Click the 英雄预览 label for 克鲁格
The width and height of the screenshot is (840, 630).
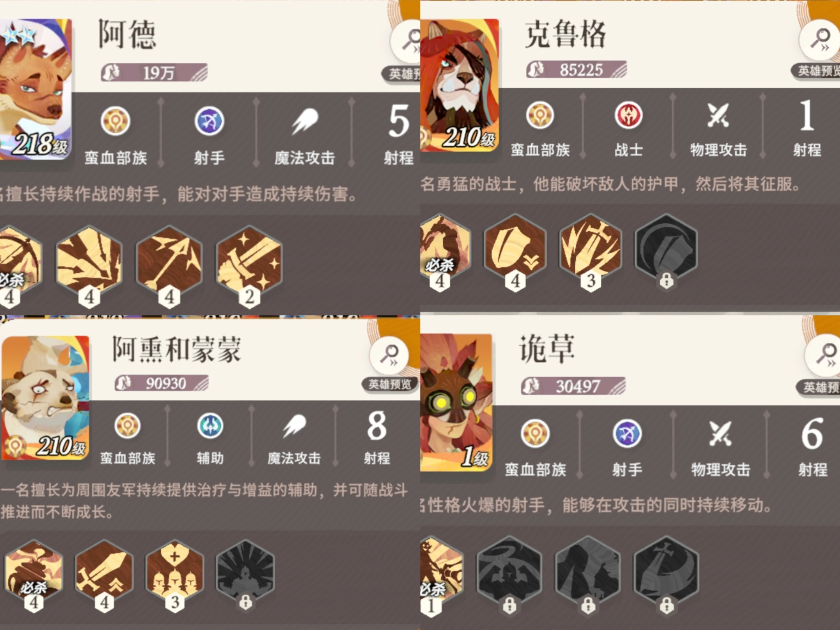816,71
